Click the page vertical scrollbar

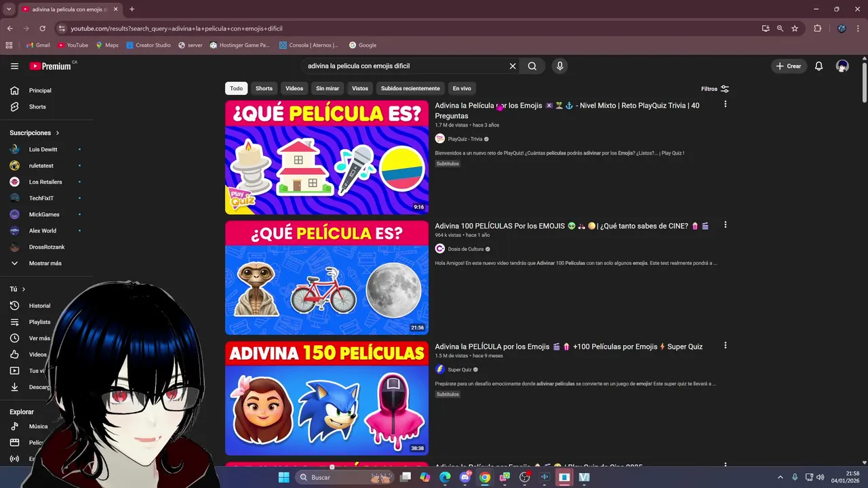tap(864, 82)
